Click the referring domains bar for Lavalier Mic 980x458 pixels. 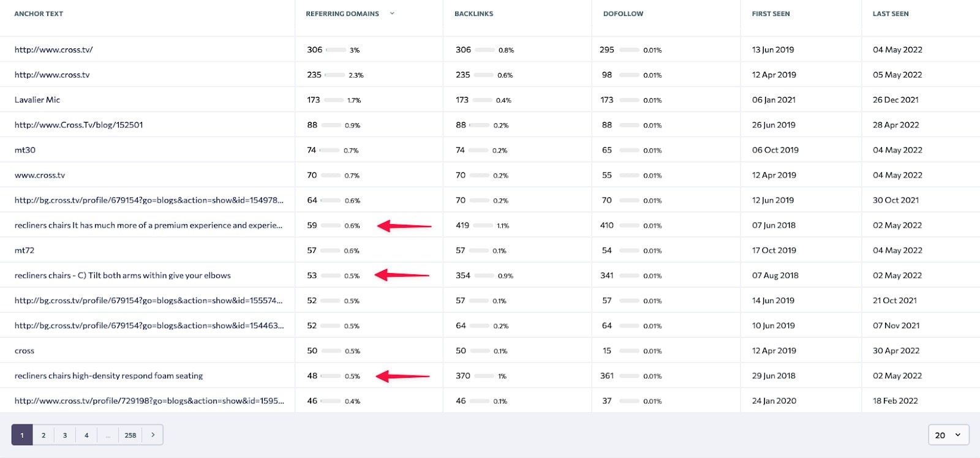point(334,100)
